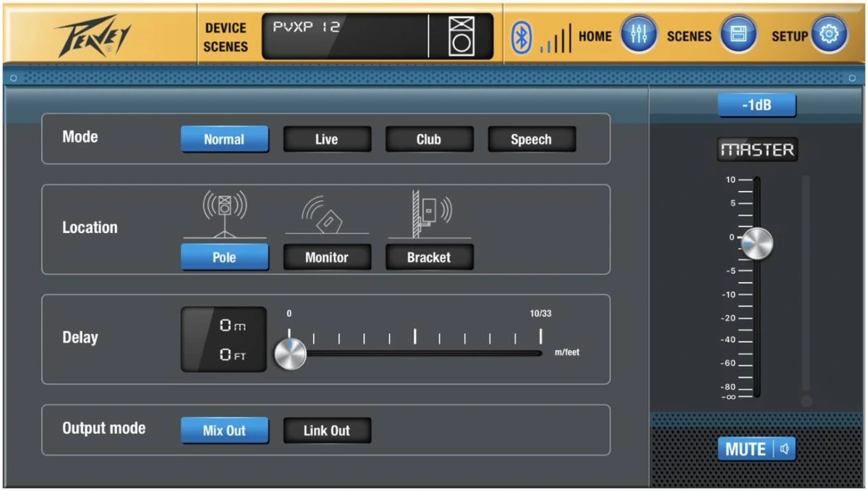Click the Delay slider knob

(x=290, y=354)
